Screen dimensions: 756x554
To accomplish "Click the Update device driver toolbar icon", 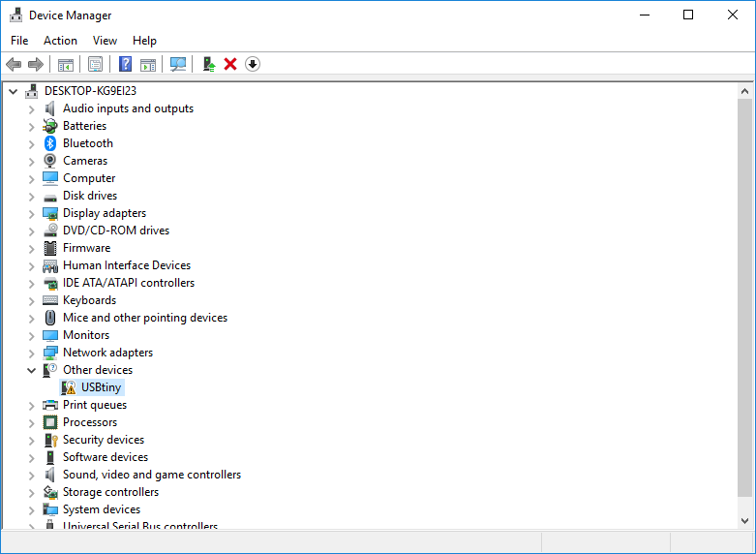I will [x=208, y=64].
